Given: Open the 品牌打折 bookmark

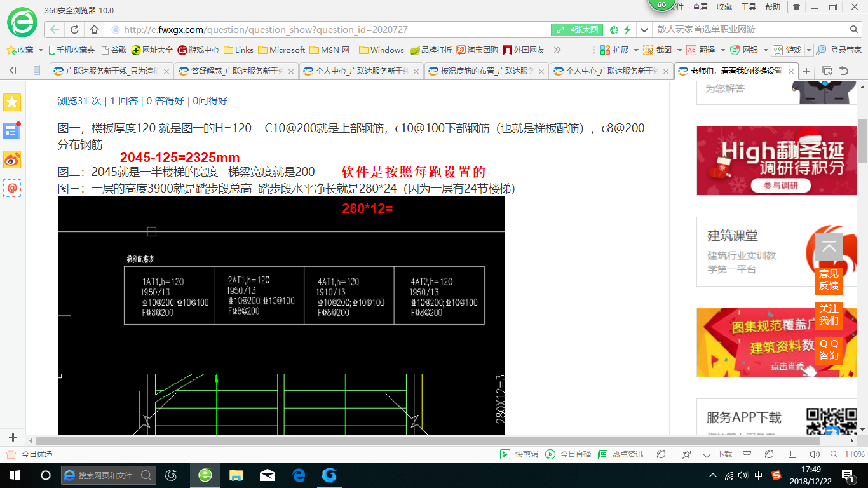Looking at the screenshot, I should 431,50.
